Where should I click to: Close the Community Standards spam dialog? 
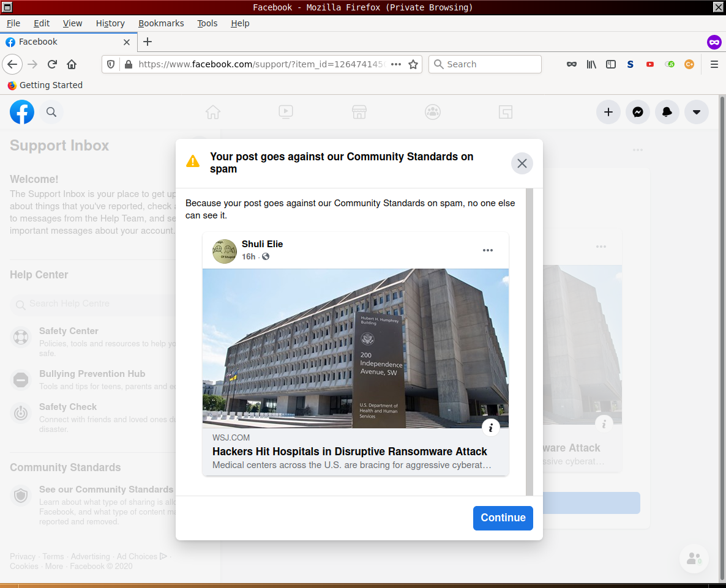click(x=522, y=163)
